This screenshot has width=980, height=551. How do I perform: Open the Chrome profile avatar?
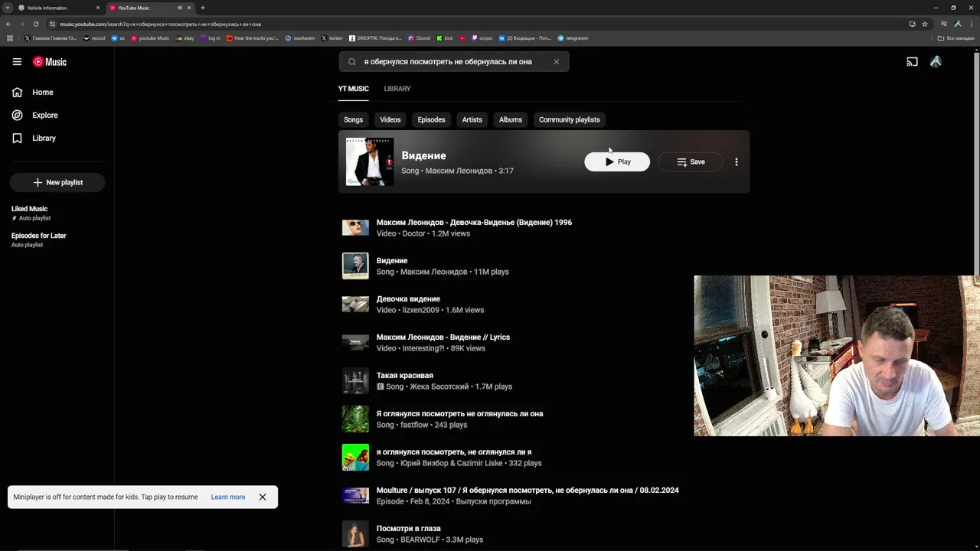958,24
